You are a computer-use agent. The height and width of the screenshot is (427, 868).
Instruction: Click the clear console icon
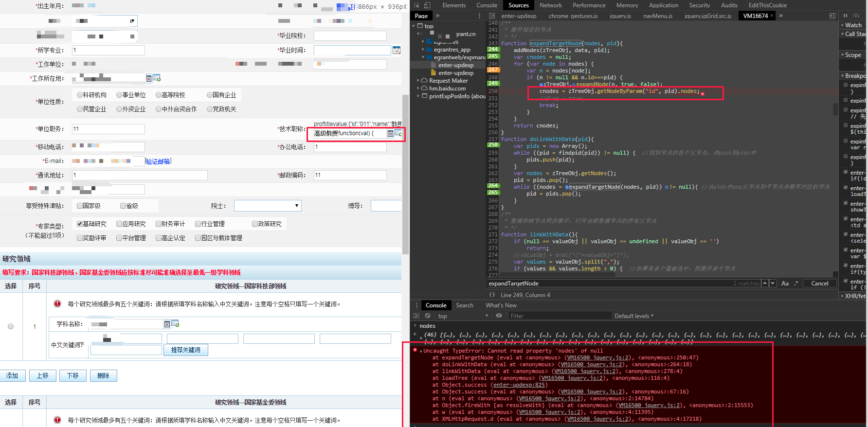pos(428,316)
